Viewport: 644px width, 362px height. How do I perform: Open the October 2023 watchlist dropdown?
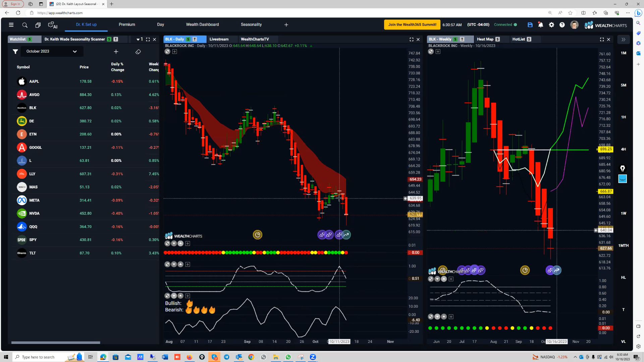(x=51, y=52)
